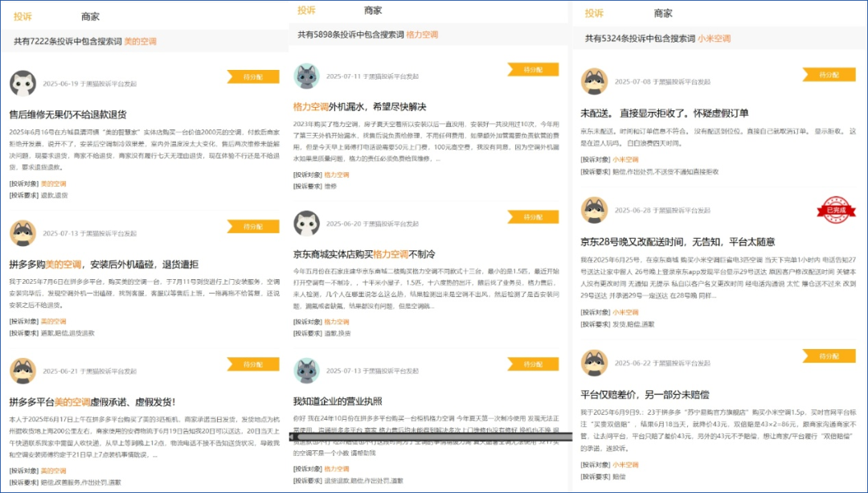Click avatar of 京东商城实体店购买格力空调不制冷 complaint
Viewport: 868px width, 493px height.
[x=306, y=224]
